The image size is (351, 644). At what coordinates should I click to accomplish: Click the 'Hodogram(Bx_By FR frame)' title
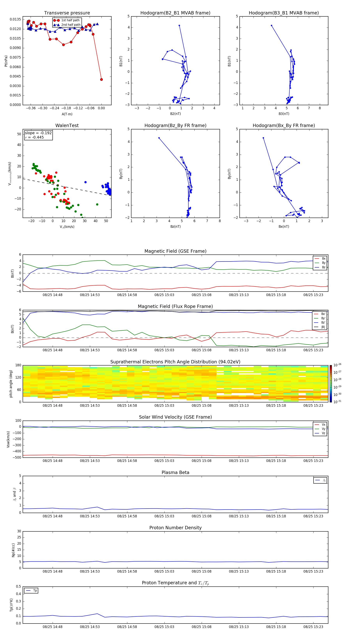coord(284,125)
